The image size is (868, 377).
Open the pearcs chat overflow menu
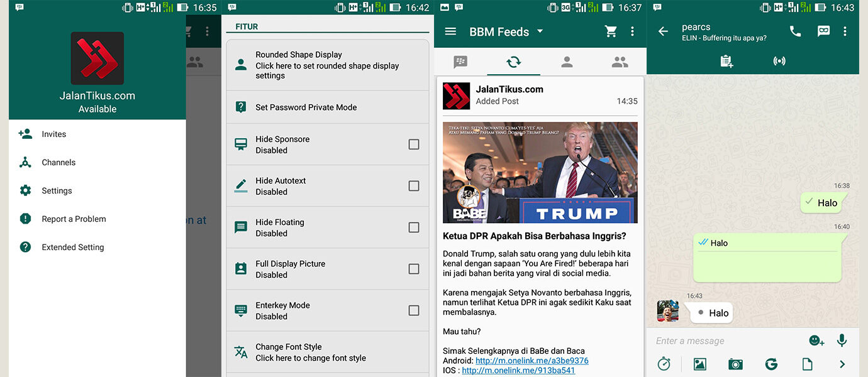845,31
